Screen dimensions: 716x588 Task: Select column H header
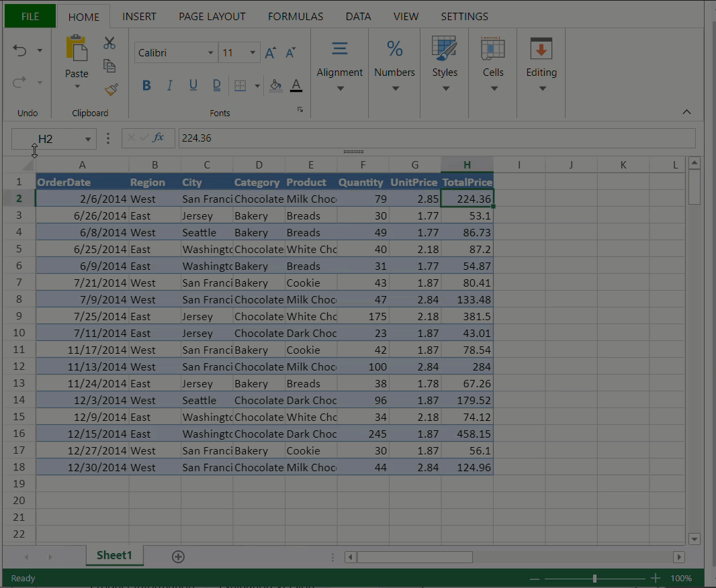pos(467,165)
